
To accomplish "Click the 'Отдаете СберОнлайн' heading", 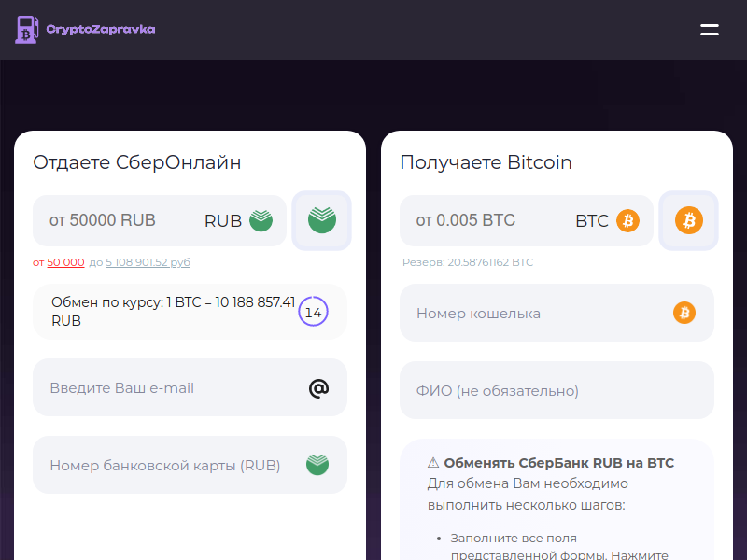I will tap(136, 162).
